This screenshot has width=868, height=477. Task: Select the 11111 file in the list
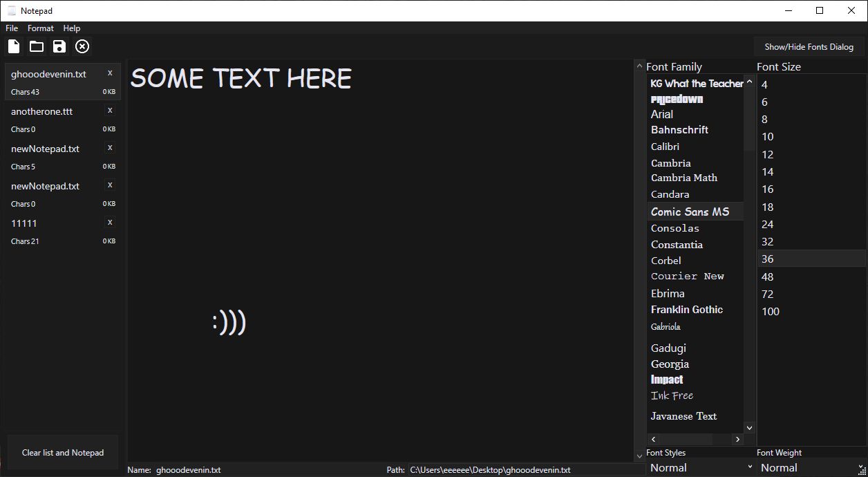click(x=63, y=231)
